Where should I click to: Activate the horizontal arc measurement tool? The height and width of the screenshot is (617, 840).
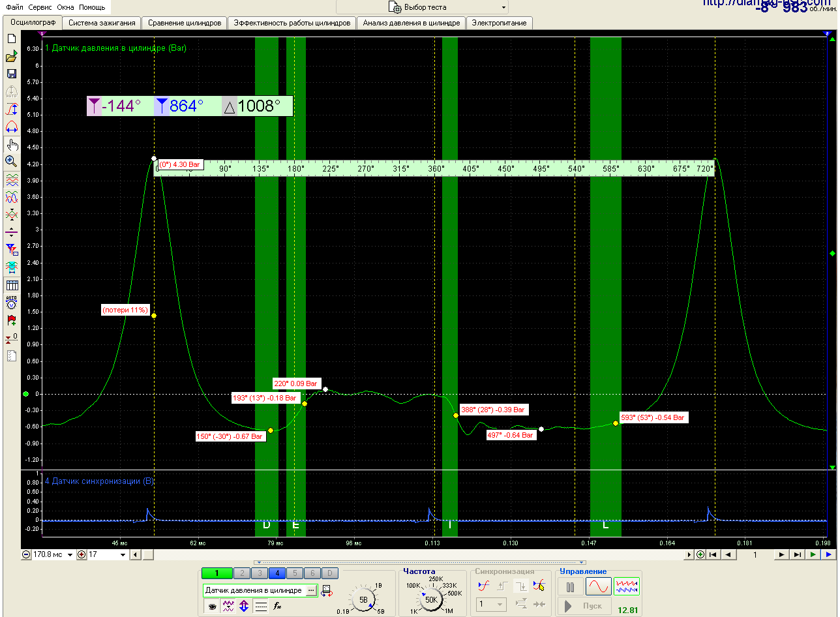(x=11, y=127)
